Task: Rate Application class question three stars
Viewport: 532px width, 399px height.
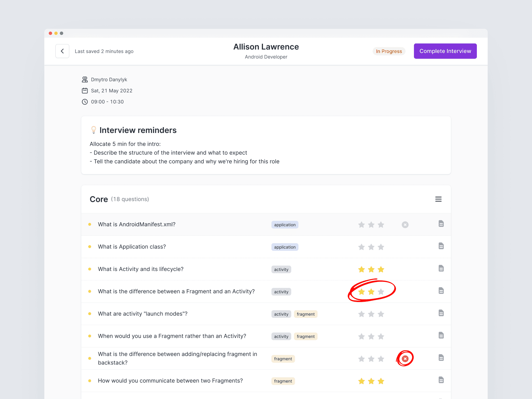Action: [381, 247]
